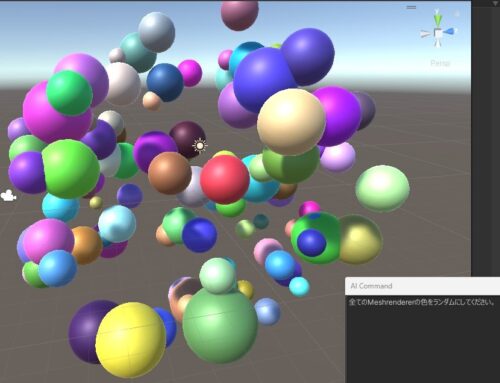
Task: Select the dark maroon sphere beside light gizmo
Action: coord(186,137)
